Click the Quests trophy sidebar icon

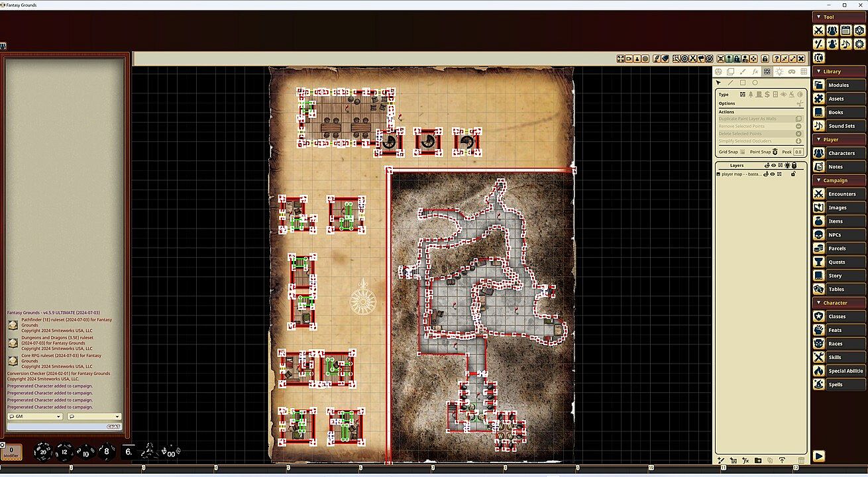818,262
